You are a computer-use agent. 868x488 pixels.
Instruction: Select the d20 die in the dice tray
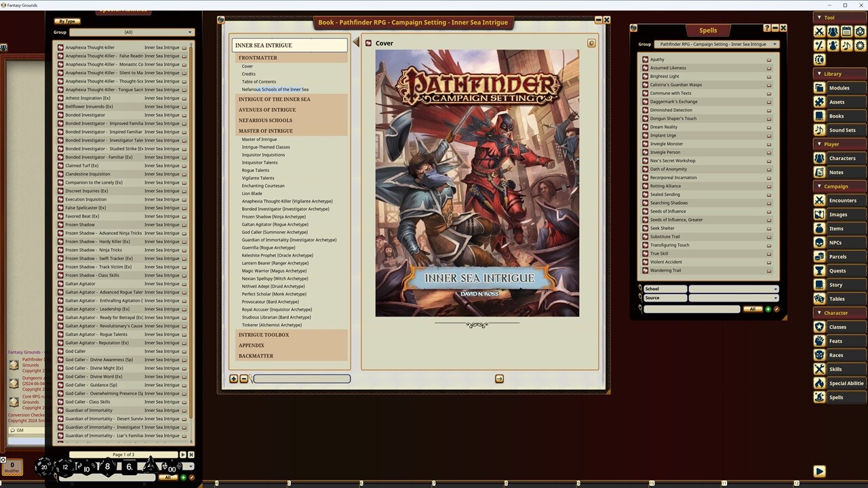[45, 466]
